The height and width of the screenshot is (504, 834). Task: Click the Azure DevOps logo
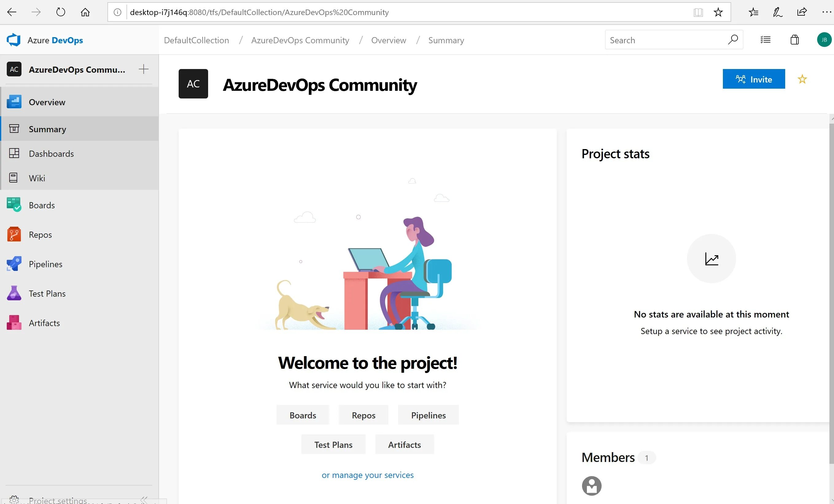coord(14,40)
